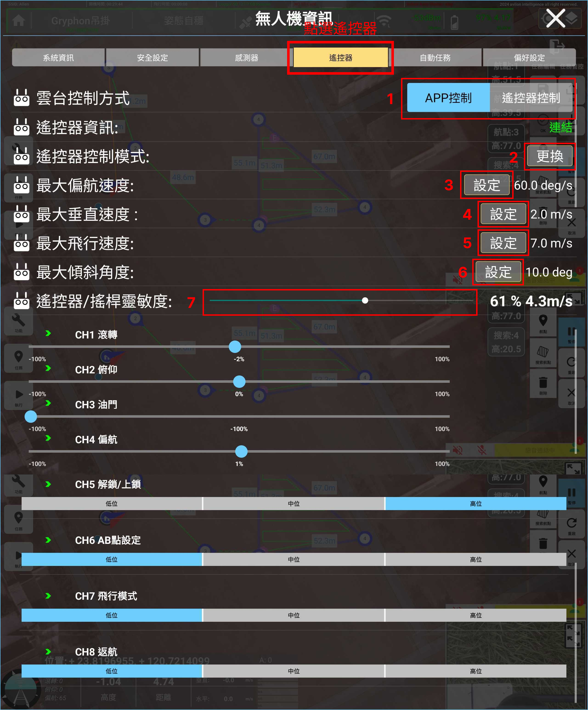Click 更換 for controller control mode
Image resolution: width=588 pixels, height=710 pixels.
tap(550, 156)
